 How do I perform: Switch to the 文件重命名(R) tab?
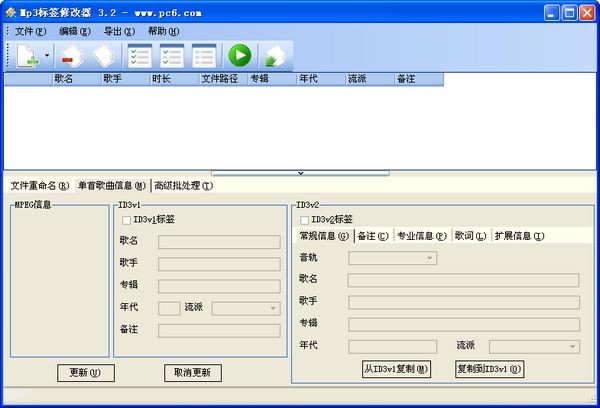click(40, 186)
